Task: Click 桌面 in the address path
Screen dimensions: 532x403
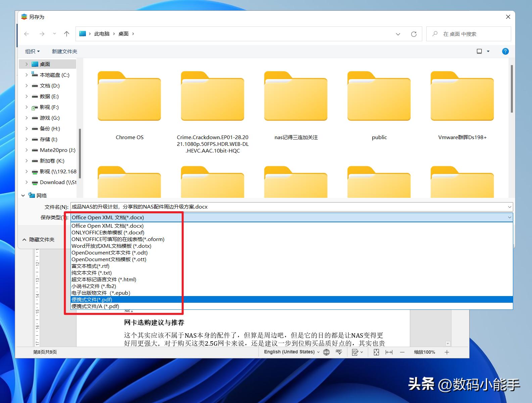Action: pyautogui.click(x=124, y=34)
